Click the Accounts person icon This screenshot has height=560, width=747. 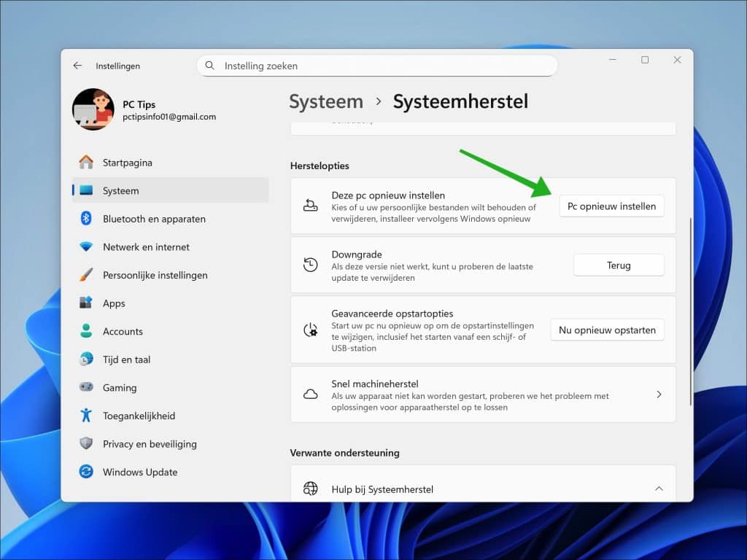pyautogui.click(x=86, y=331)
